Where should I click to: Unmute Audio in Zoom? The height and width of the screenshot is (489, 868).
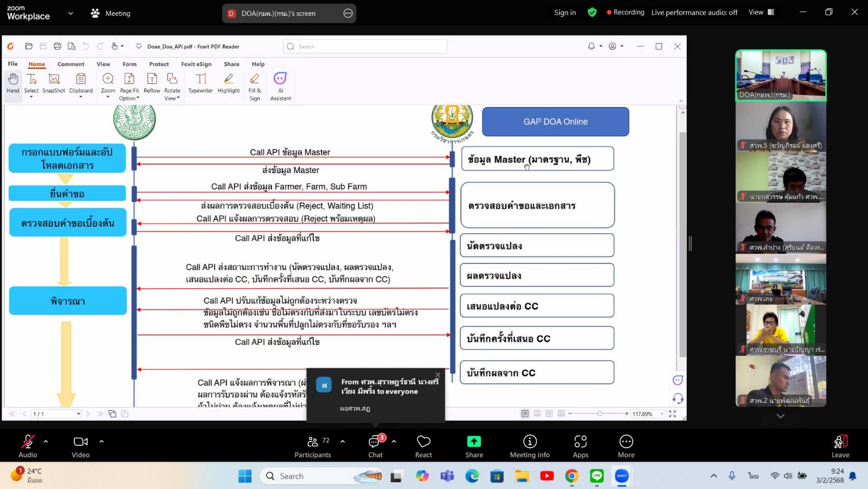pyautogui.click(x=28, y=446)
